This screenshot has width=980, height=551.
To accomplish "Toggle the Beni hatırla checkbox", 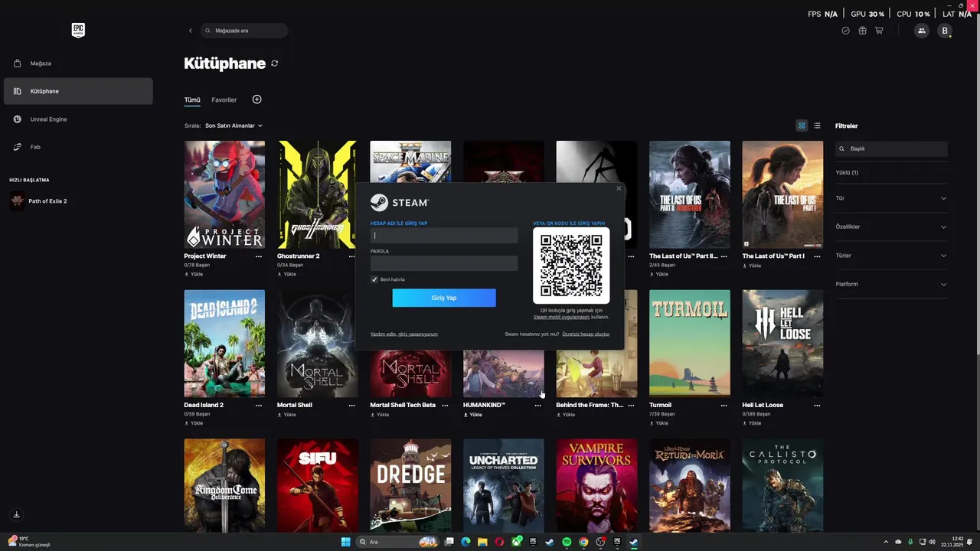I will (x=374, y=279).
